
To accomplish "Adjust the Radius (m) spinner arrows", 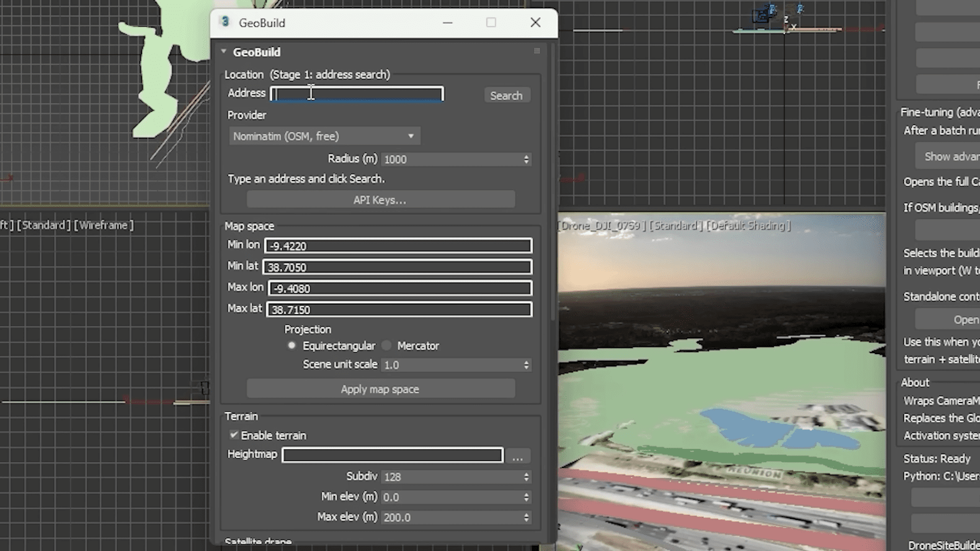I will click(526, 159).
